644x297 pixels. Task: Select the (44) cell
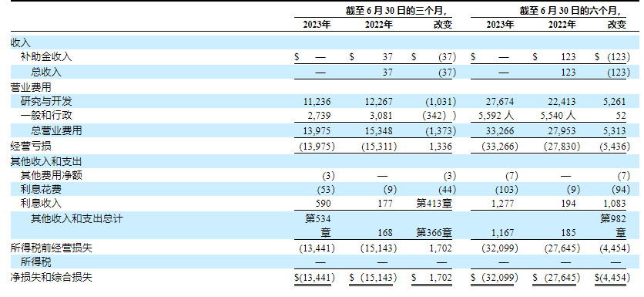448,190
